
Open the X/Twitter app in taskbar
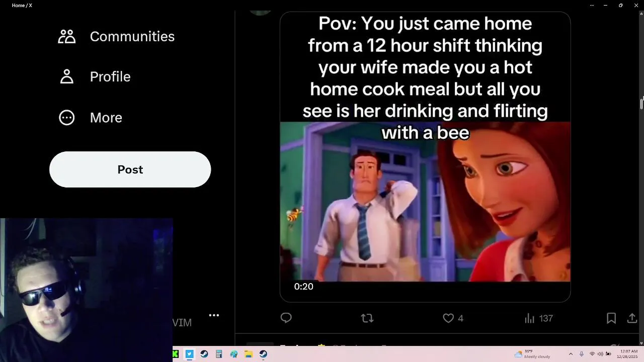click(189, 354)
